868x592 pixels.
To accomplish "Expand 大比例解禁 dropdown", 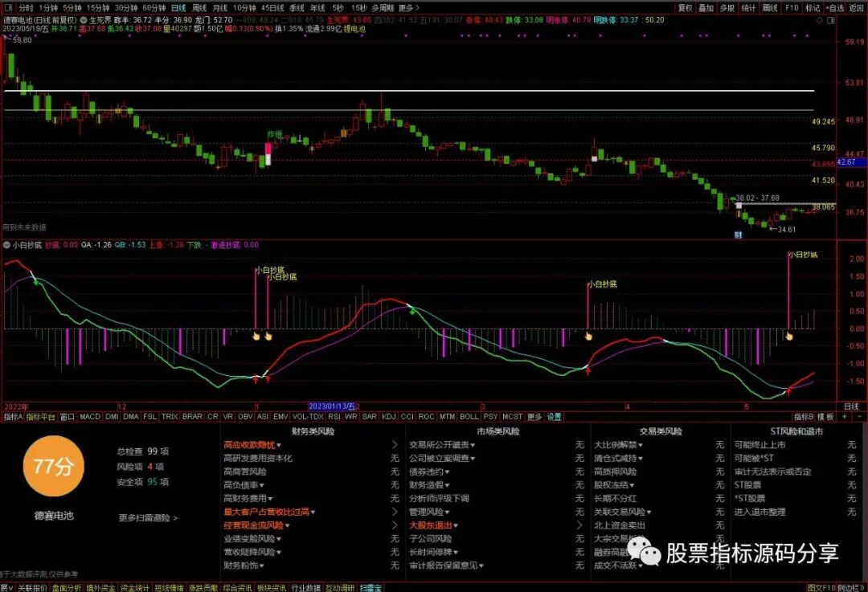I will tap(618, 445).
